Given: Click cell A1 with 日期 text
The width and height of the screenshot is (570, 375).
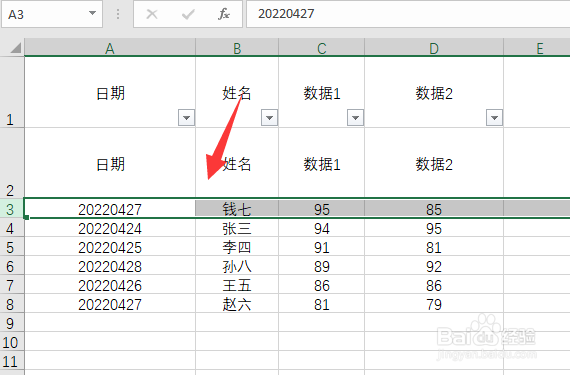Looking at the screenshot, I should tap(110, 92).
